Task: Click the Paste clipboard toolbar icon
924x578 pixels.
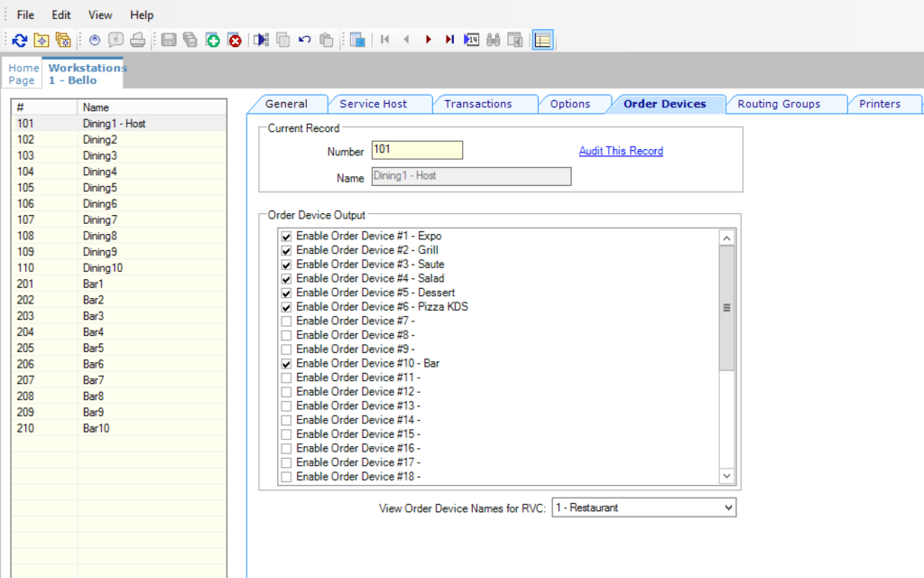Action: (326, 40)
